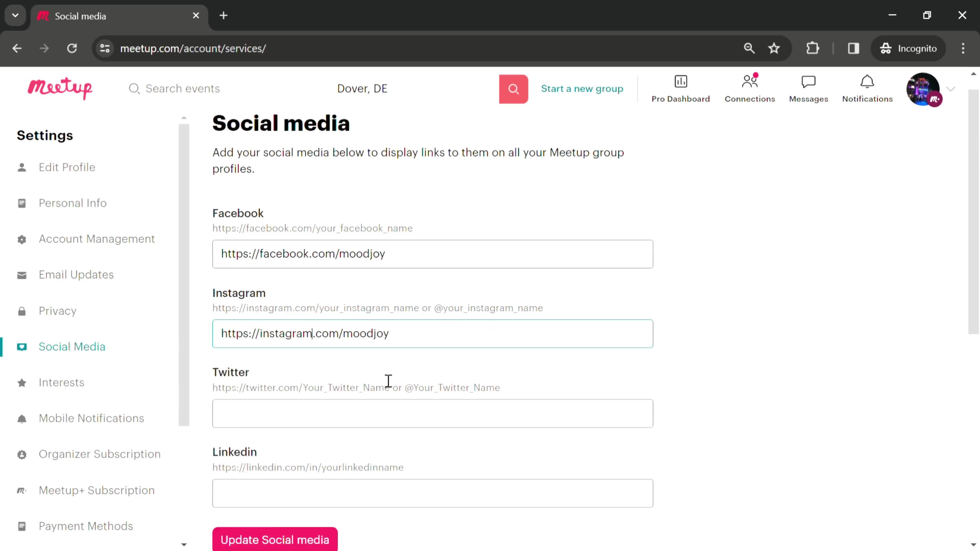Open the extensions puzzle icon

(812, 48)
